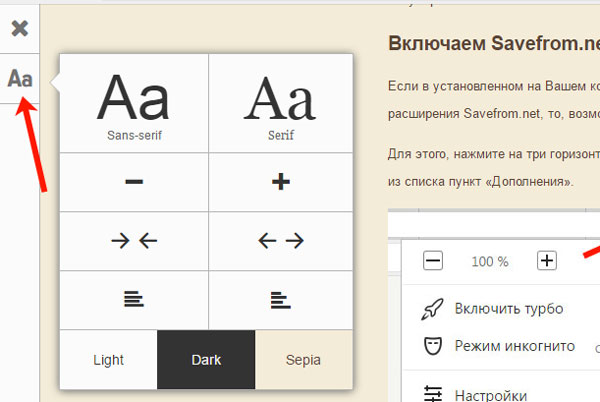Narrow content width with inward arrows
The width and height of the screenshot is (600, 402).
point(134,240)
